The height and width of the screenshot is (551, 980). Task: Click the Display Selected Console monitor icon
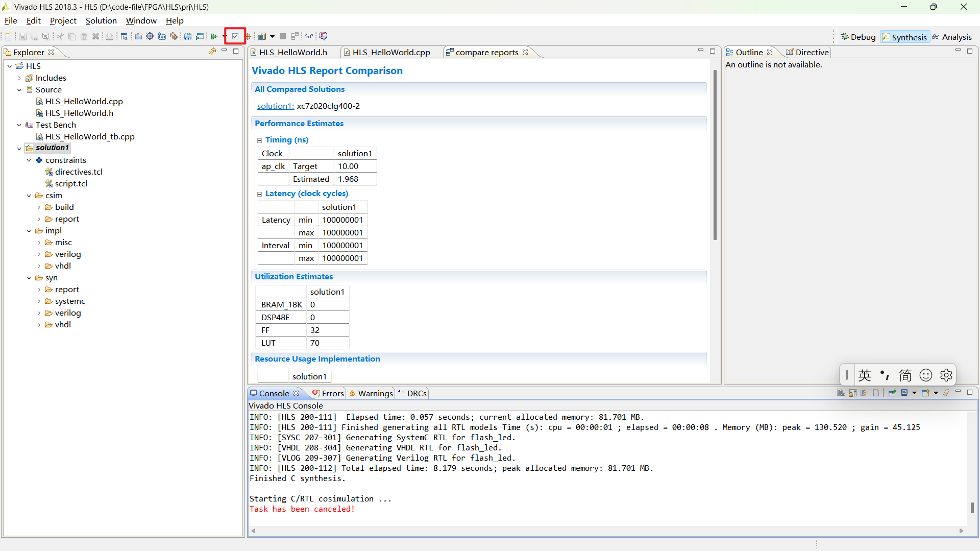(904, 393)
